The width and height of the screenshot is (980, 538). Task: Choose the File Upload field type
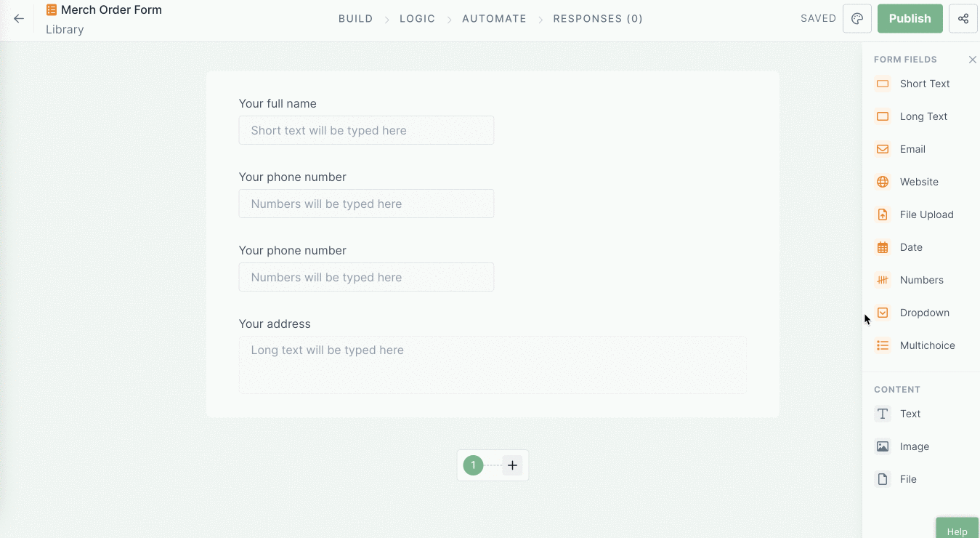(882, 214)
